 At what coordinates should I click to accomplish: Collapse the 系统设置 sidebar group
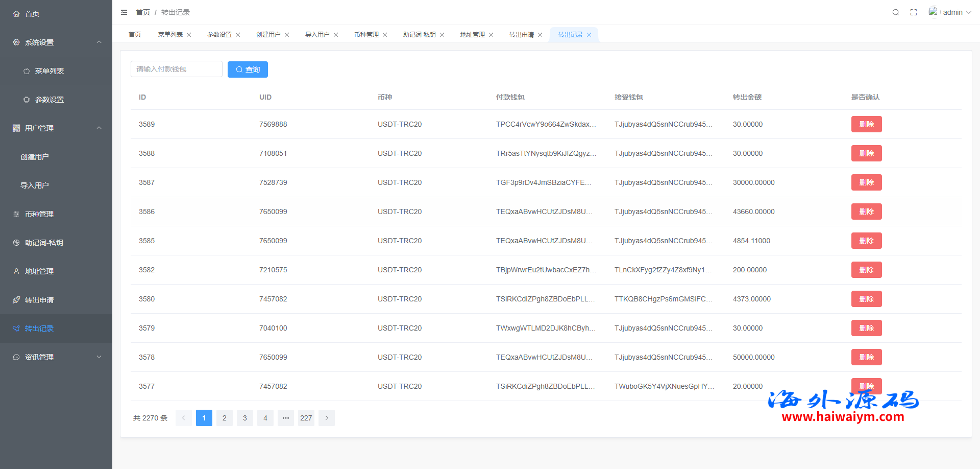(99, 42)
